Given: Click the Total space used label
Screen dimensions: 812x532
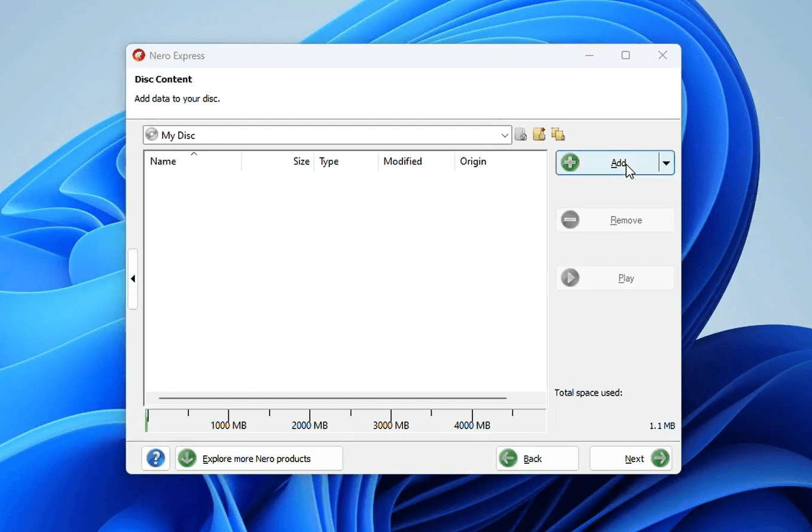Looking at the screenshot, I should coord(588,393).
